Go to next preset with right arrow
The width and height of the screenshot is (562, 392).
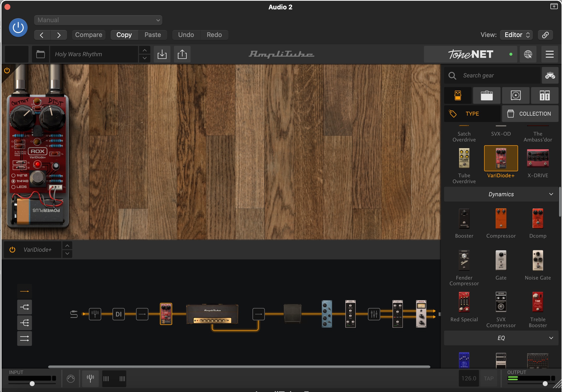coord(59,35)
